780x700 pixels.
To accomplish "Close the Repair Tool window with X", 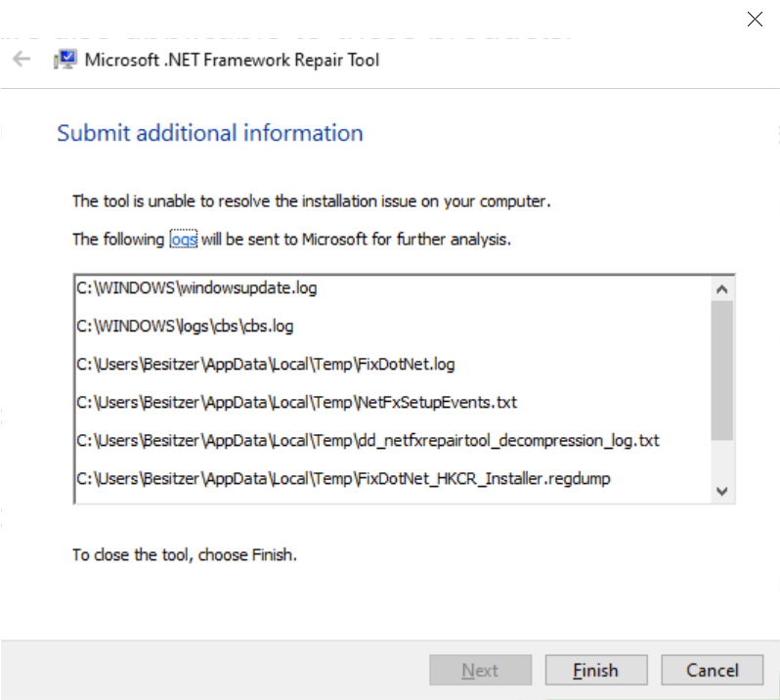I will (755, 20).
